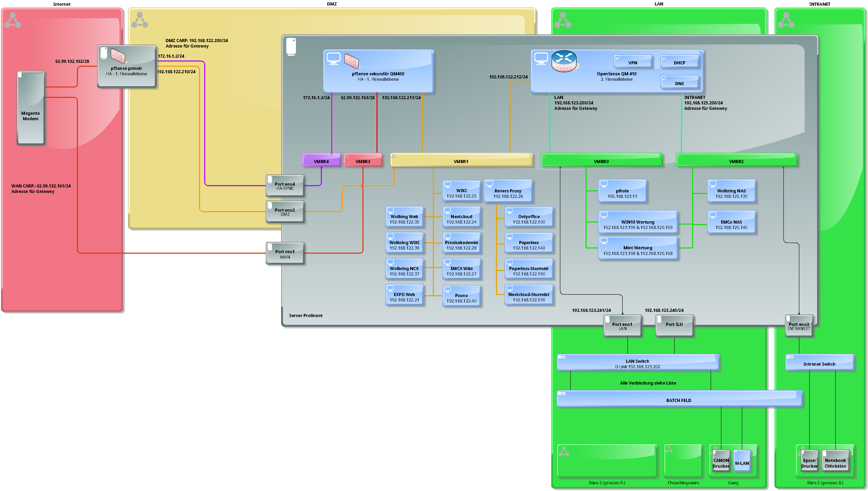This screenshot has height=491, width=868.
Task: Click the 'WAN CARP.: 62.99.132.161/24' label
Action: (41, 186)
